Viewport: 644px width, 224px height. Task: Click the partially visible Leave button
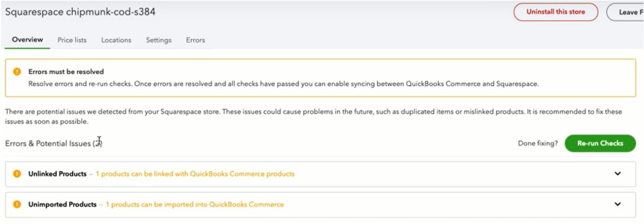[625, 12]
